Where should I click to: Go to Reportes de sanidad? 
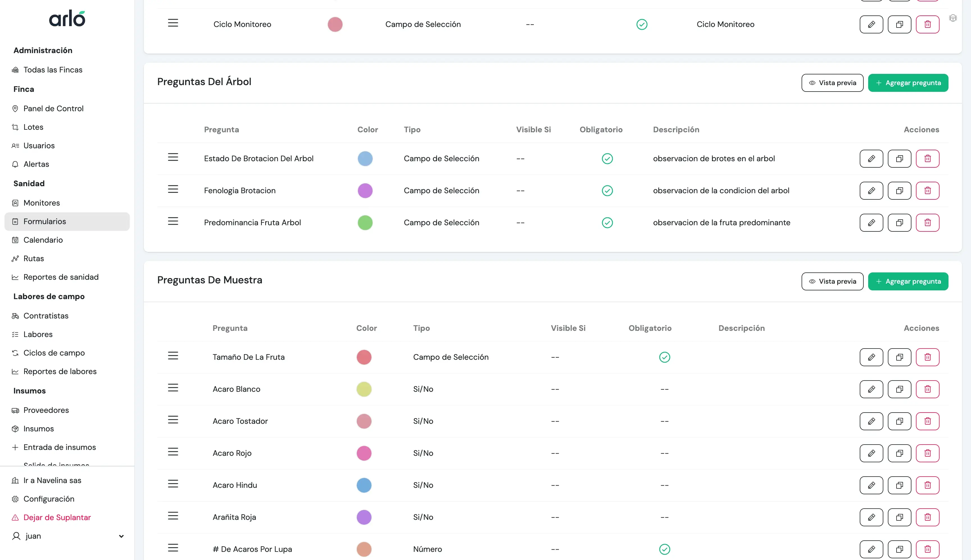[x=61, y=277]
